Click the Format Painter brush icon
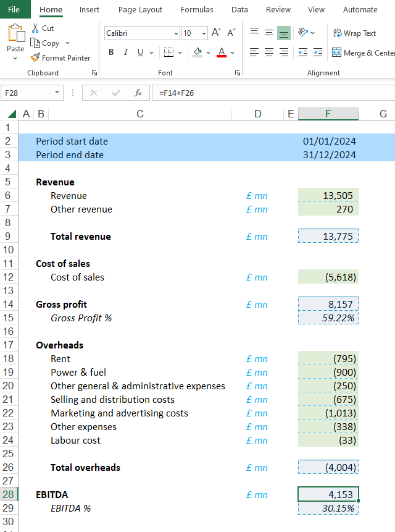Image resolution: width=395 pixels, height=532 pixels. point(35,58)
